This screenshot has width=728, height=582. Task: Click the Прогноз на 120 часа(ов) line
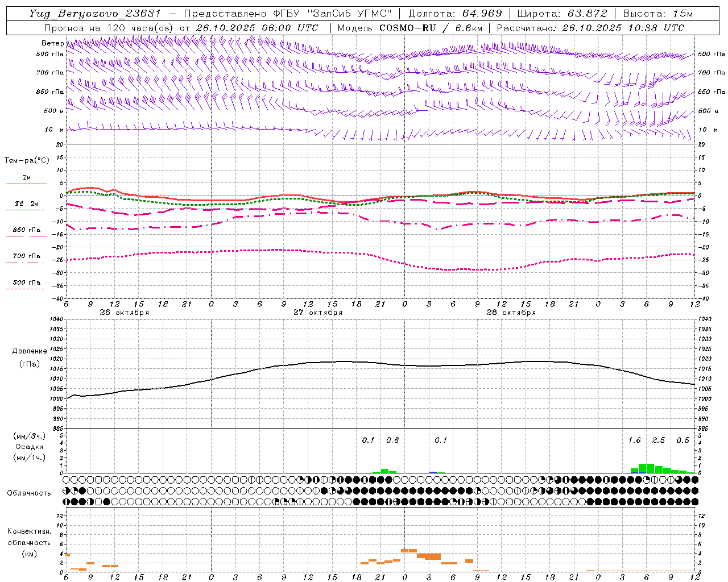point(181,28)
